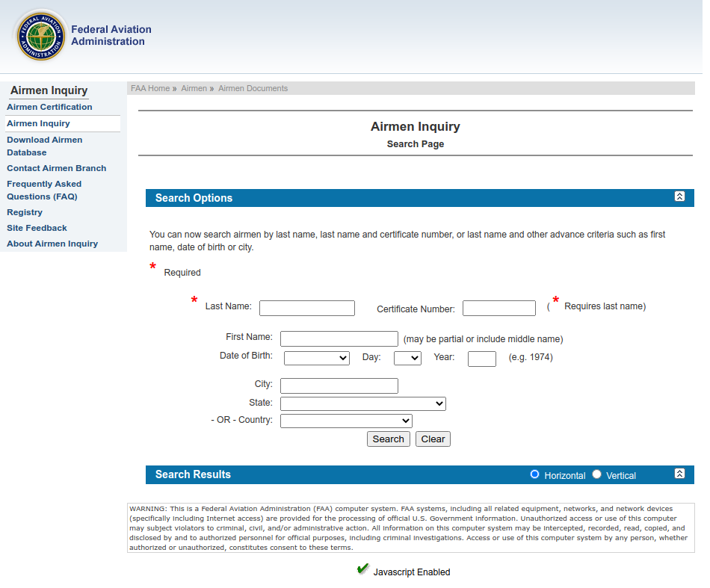The image size is (710, 588).
Task: Open the Airmen Documents breadcrumb link
Action: pyautogui.click(x=253, y=88)
